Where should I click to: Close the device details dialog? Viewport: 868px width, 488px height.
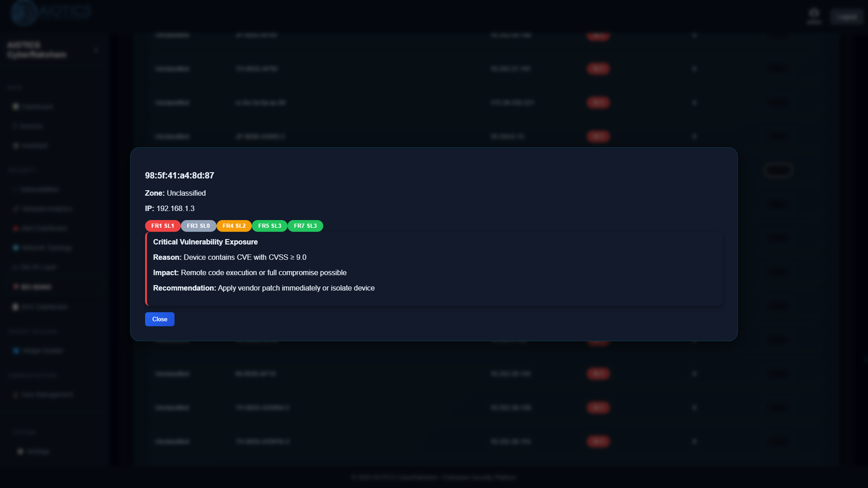(159, 319)
